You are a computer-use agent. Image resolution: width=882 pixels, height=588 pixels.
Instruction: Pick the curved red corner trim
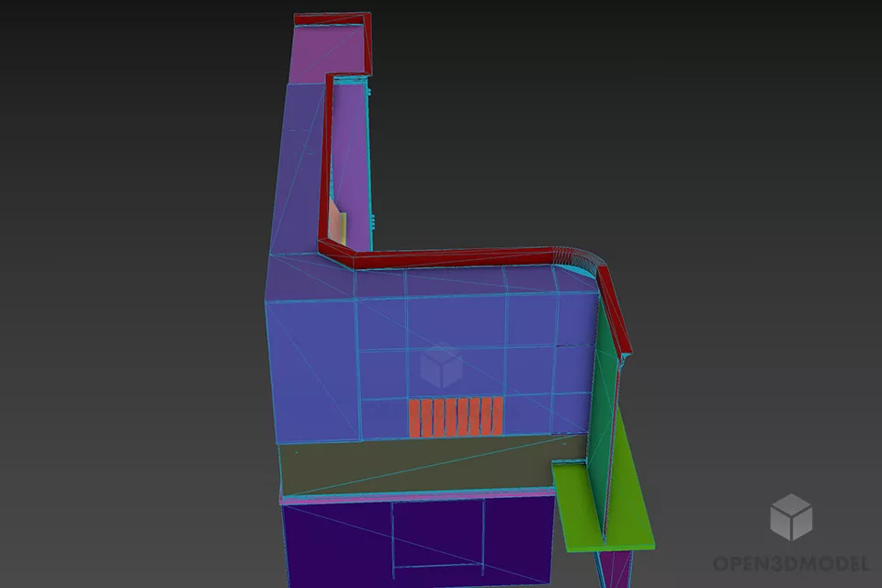[577, 257]
